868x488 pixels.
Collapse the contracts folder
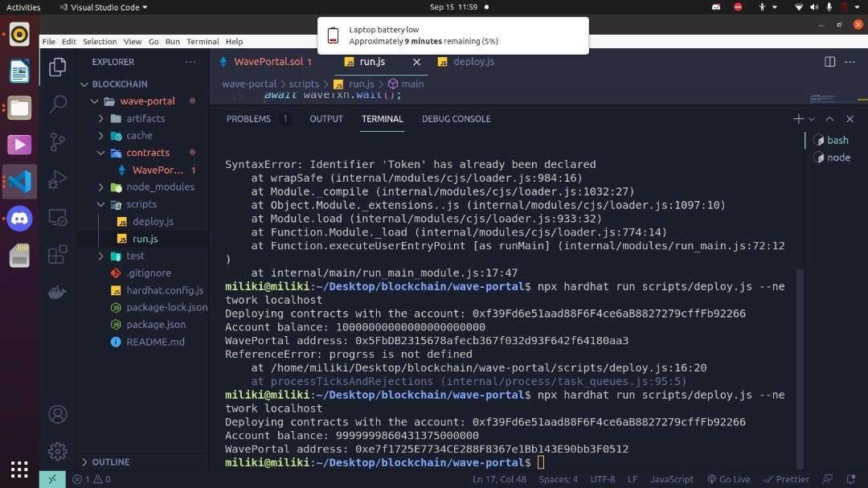(100, 153)
